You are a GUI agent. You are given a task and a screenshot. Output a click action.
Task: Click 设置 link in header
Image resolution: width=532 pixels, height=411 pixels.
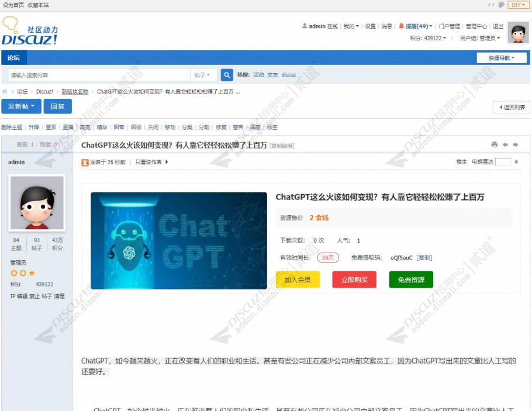click(x=371, y=26)
